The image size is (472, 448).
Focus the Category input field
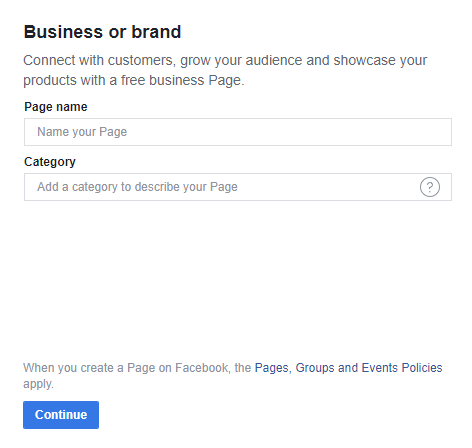click(x=238, y=187)
